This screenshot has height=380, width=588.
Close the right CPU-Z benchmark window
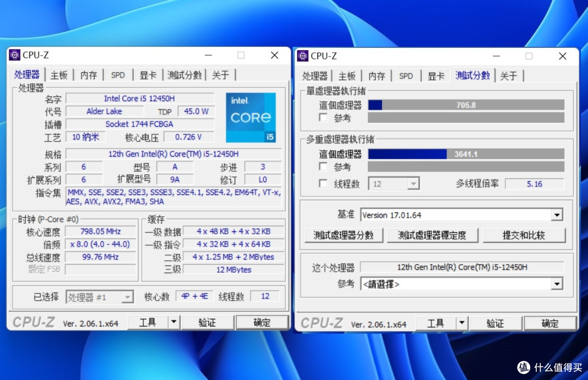562,56
